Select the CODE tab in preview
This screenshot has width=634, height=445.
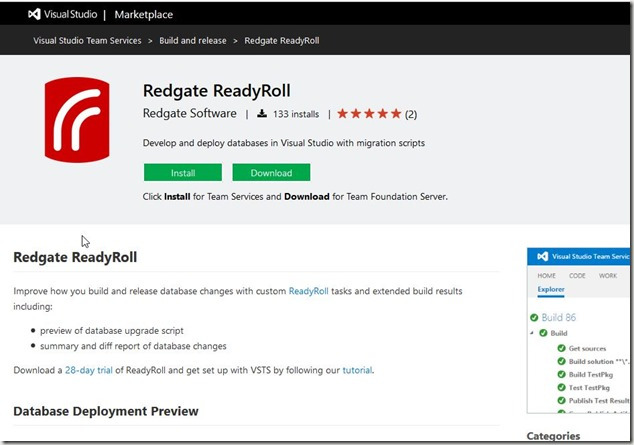[577, 275]
